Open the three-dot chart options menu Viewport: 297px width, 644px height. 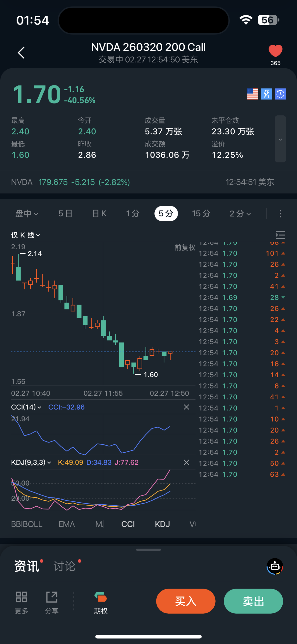[x=280, y=213]
